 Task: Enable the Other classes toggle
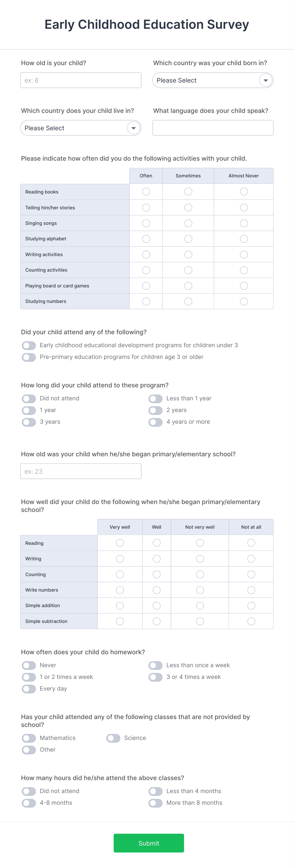[29, 750]
